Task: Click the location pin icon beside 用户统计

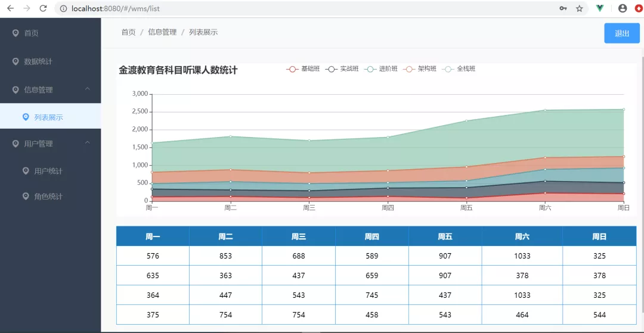Action: (26, 170)
